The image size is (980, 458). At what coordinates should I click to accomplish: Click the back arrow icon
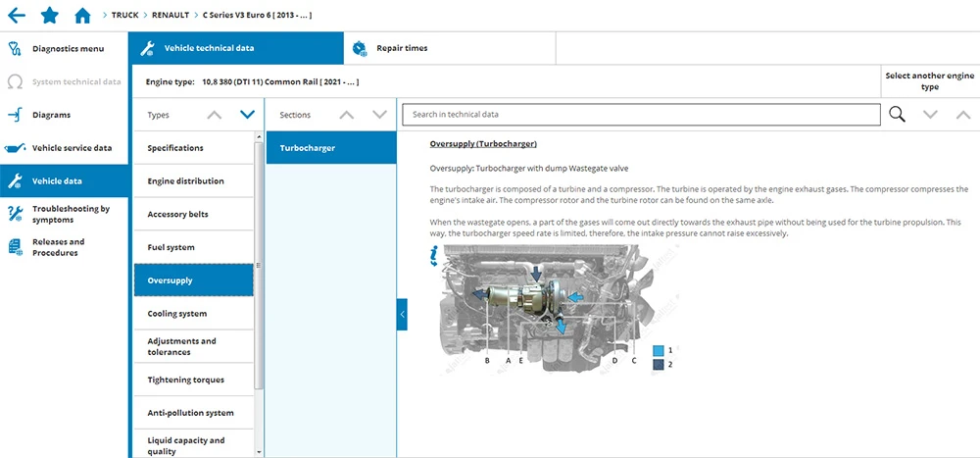click(16, 16)
